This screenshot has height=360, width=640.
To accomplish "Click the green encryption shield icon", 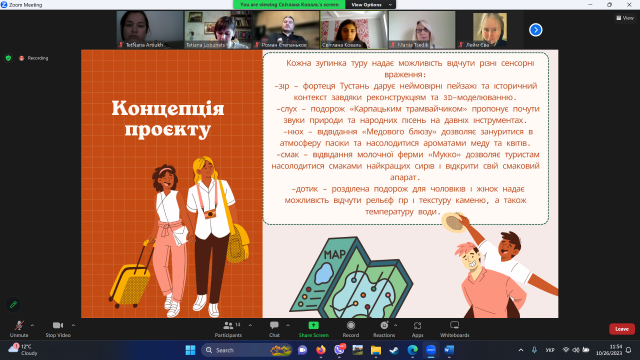I will coord(8,58).
